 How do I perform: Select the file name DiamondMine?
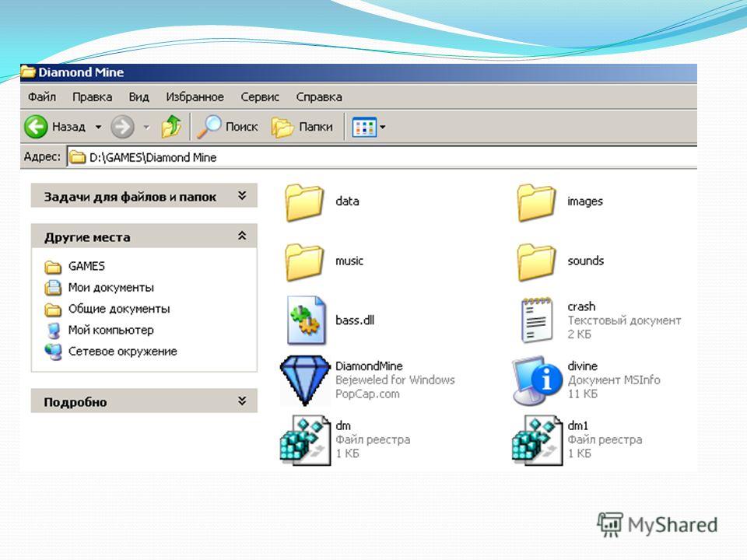click(369, 366)
